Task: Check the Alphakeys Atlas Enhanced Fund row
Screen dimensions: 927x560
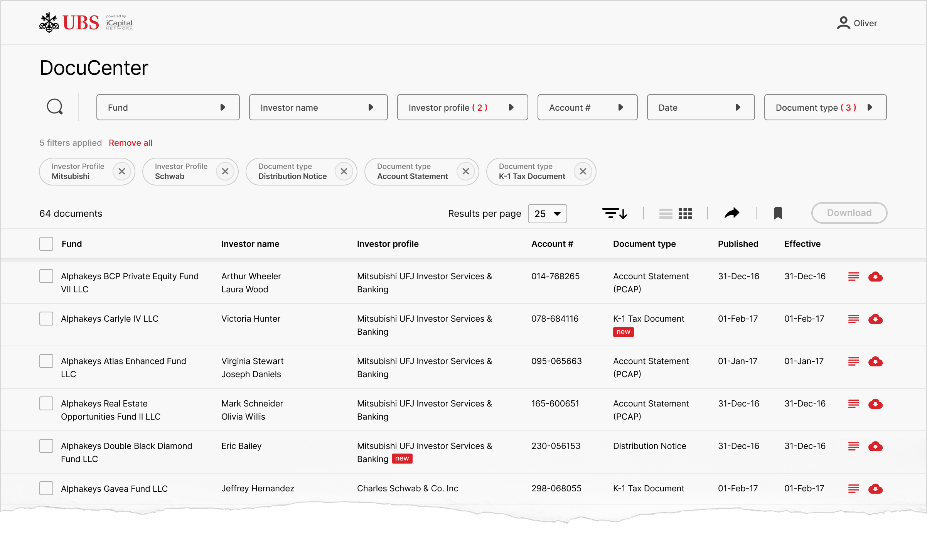Action: coord(46,361)
